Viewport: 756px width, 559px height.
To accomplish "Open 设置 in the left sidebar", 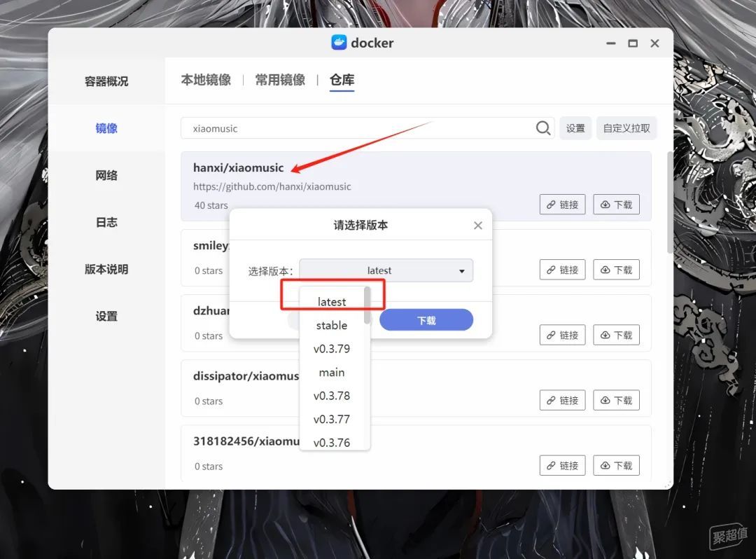I will pyautogui.click(x=106, y=317).
